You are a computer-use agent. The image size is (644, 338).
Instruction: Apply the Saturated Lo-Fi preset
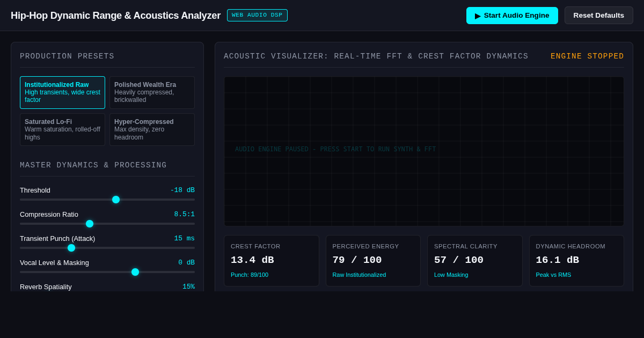[x=62, y=129]
